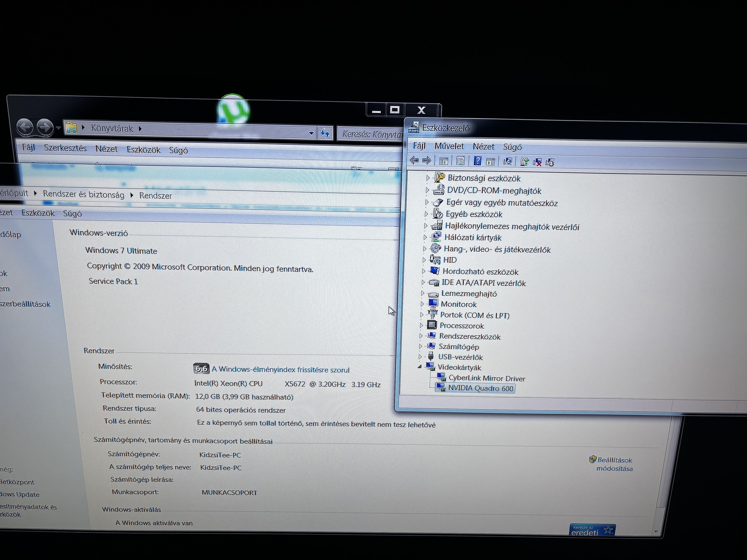Click the action pane icon after Help
The width and height of the screenshot is (747, 560).
click(x=491, y=162)
